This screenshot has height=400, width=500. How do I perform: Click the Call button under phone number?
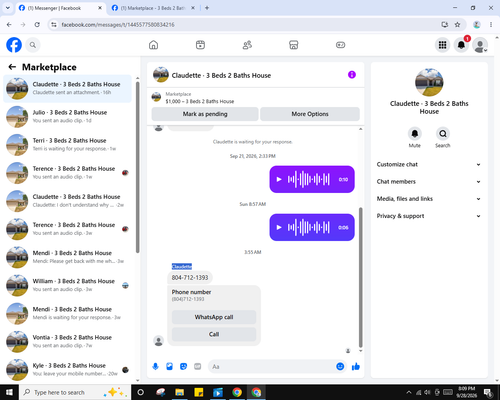[x=214, y=334]
